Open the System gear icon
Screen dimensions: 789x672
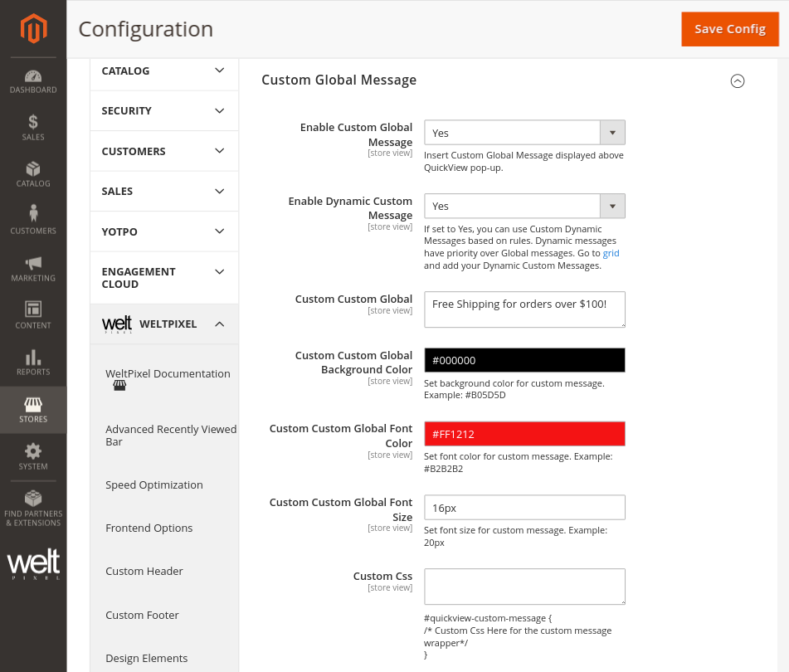tap(33, 451)
